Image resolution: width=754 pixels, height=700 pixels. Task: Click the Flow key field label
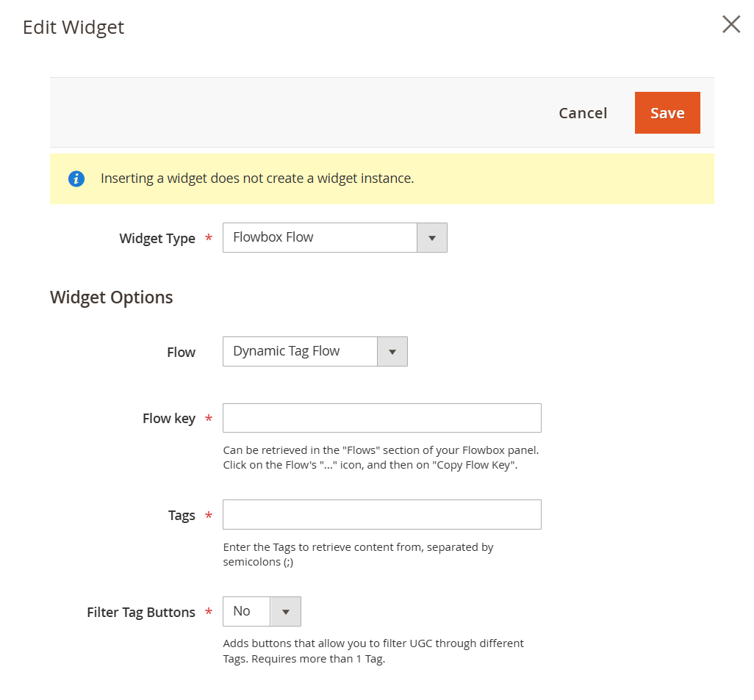[x=169, y=419]
